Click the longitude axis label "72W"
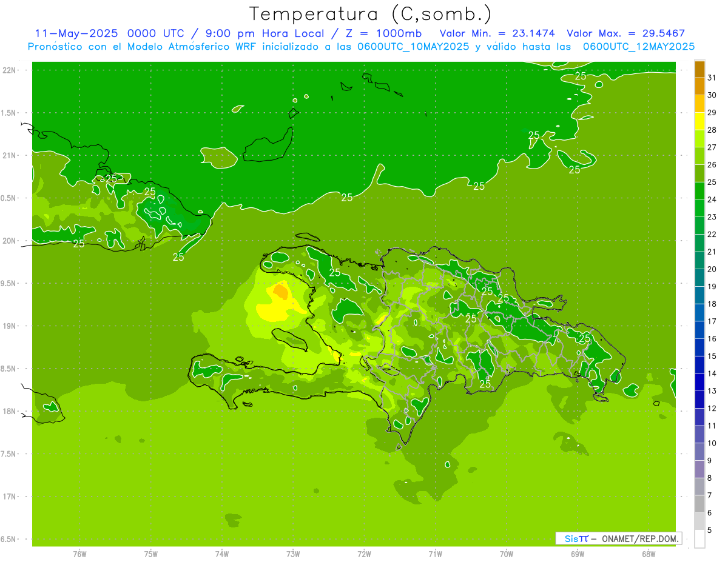 coord(364,554)
